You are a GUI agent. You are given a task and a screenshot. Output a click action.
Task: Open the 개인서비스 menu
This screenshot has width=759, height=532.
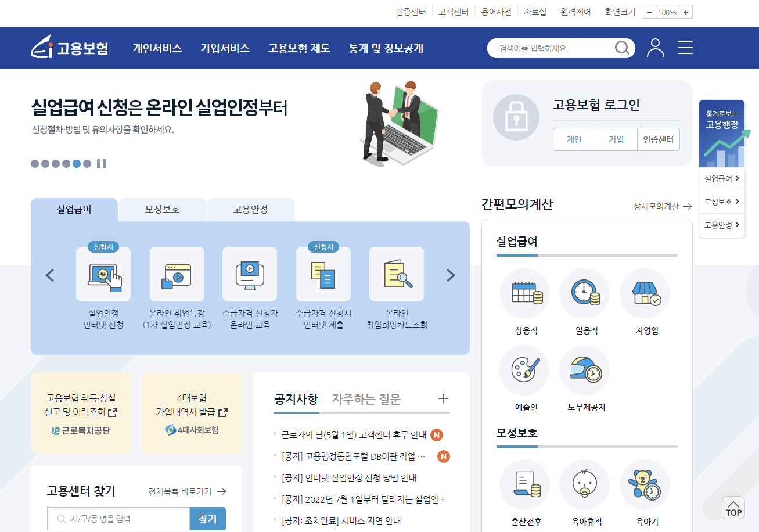pos(157,49)
